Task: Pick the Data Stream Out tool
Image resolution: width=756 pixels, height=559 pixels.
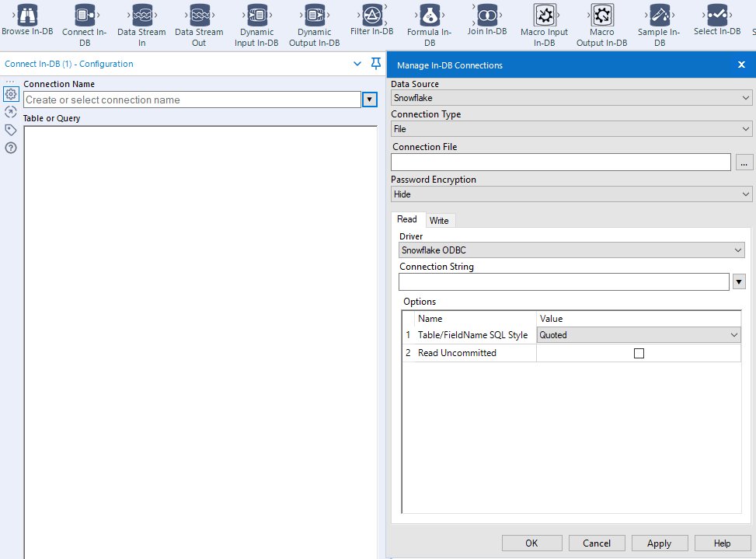Action: coord(199,25)
